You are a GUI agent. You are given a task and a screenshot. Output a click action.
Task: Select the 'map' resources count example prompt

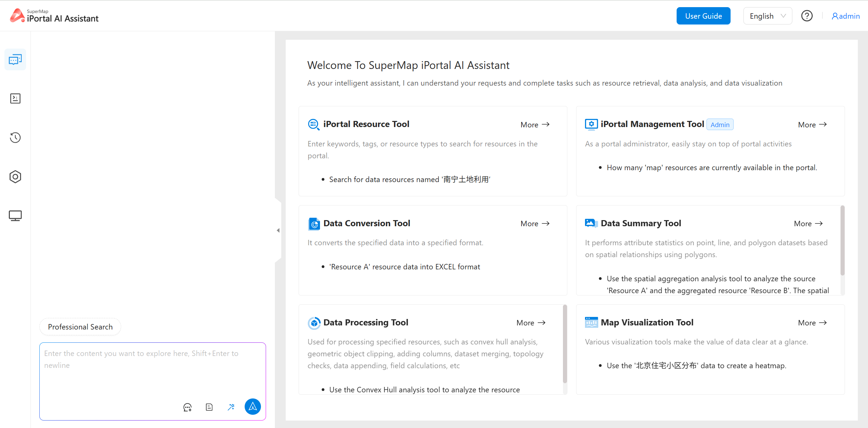tap(712, 167)
